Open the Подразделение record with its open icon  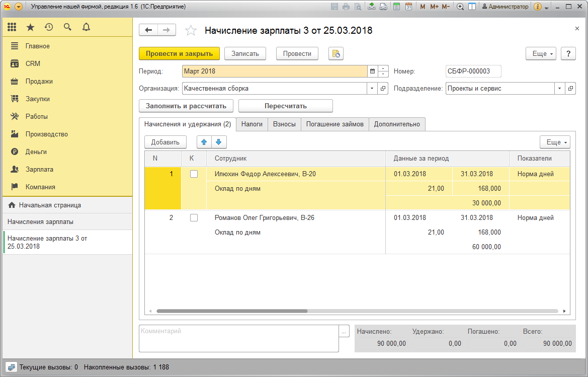pos(570,89)
